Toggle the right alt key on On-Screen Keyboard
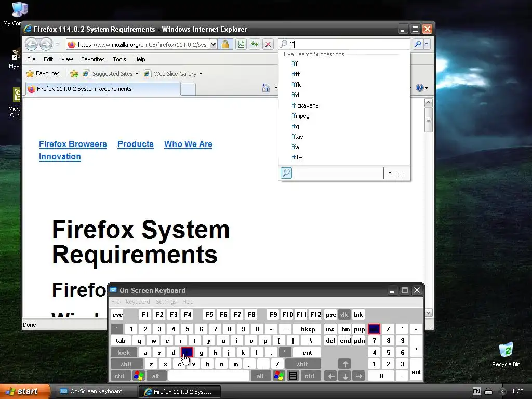Viewport: 532px width, 399px height. 260,376
